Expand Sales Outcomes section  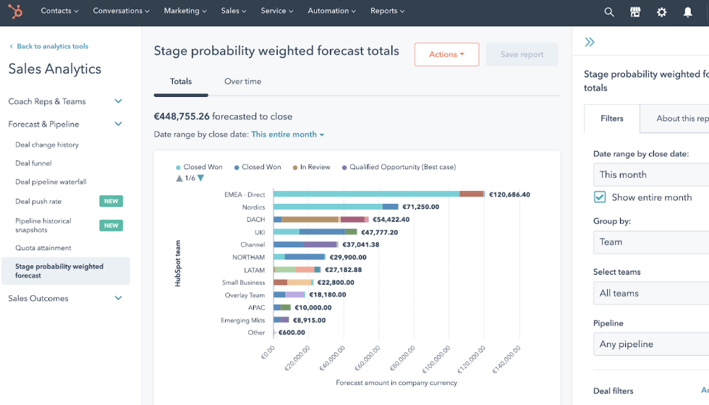[x=66, y=298]
